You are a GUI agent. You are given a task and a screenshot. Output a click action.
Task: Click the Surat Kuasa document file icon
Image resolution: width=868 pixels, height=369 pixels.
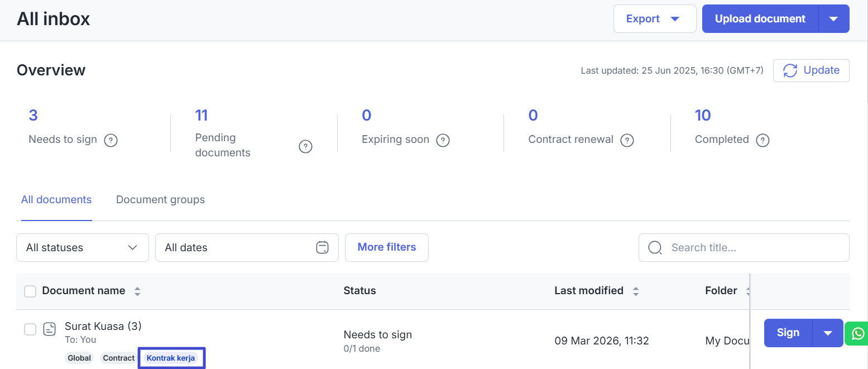[x=50, y=329]
